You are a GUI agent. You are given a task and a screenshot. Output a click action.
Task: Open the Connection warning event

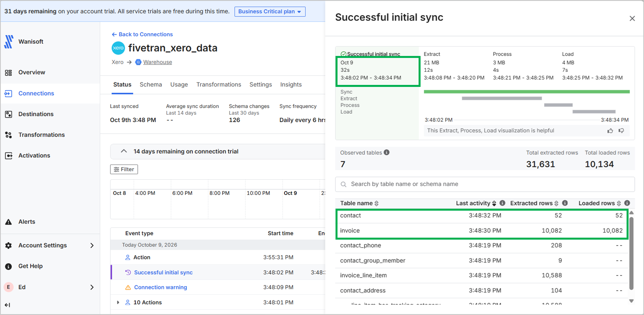coord(161,287)
